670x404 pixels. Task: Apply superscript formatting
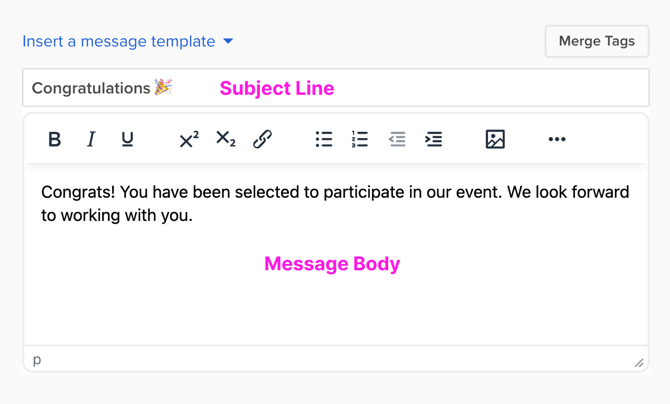pos(189,140)
